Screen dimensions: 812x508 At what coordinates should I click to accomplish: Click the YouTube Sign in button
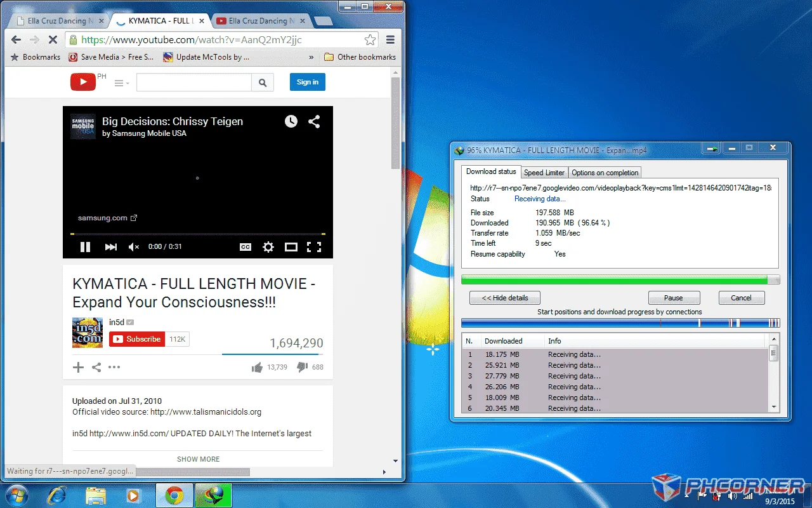click(x=308, y=82)
